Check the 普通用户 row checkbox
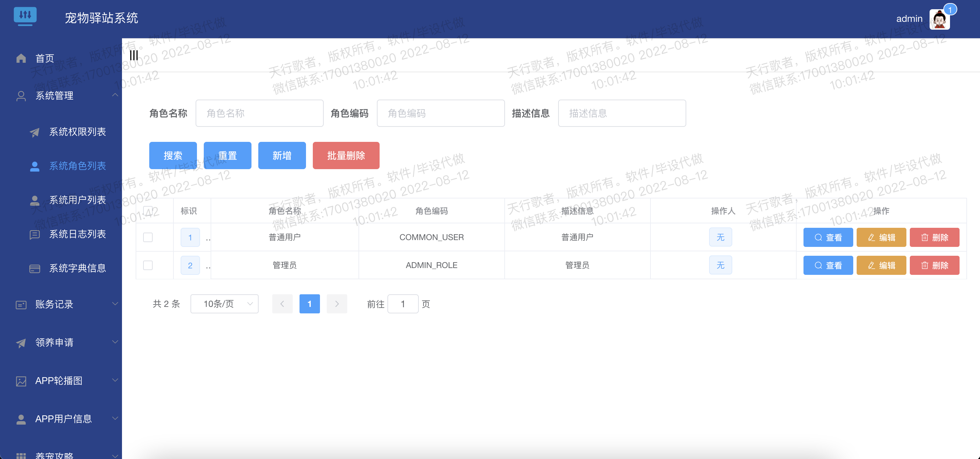 (x=148, y=237)
